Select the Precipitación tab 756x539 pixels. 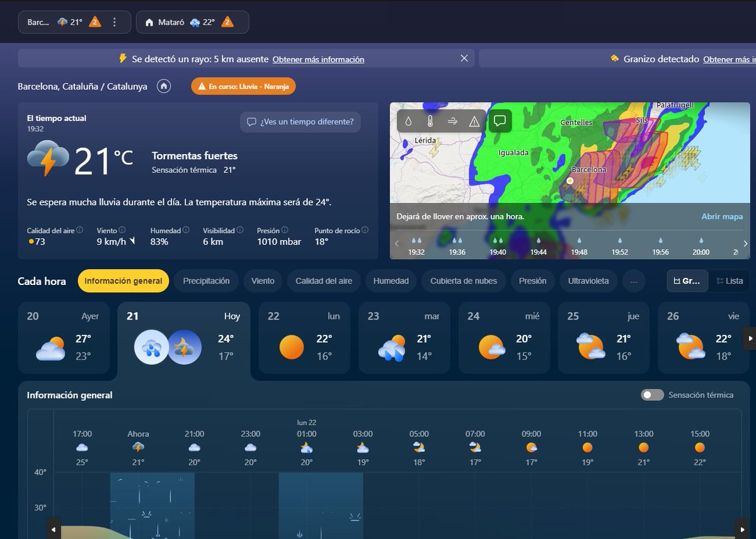(206, 281)
